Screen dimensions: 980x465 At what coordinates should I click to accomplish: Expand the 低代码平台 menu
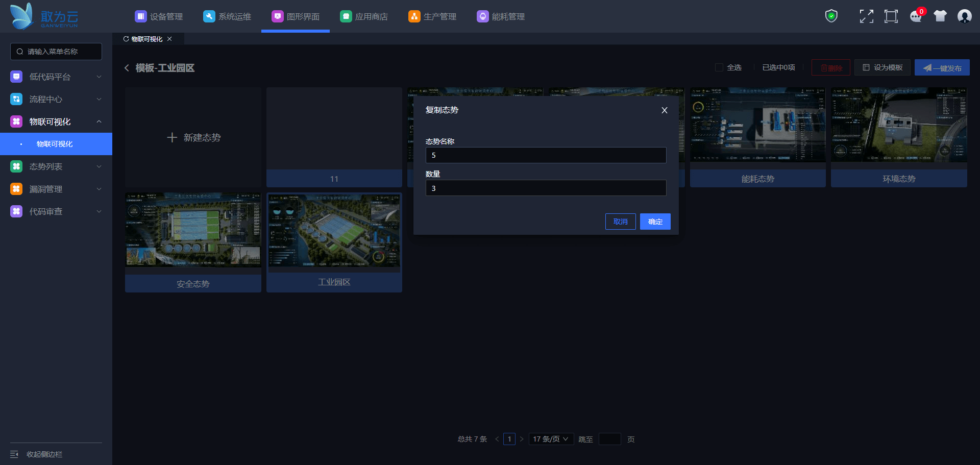point(99,77)
